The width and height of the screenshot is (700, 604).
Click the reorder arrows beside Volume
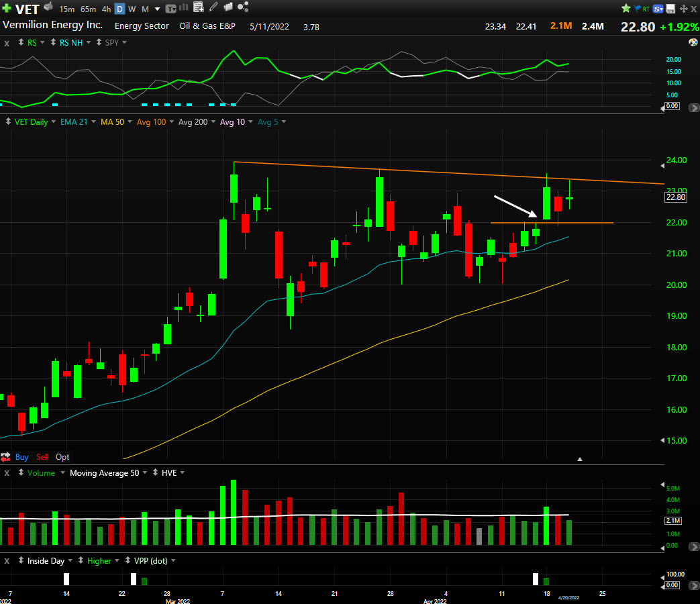point(21,472)
